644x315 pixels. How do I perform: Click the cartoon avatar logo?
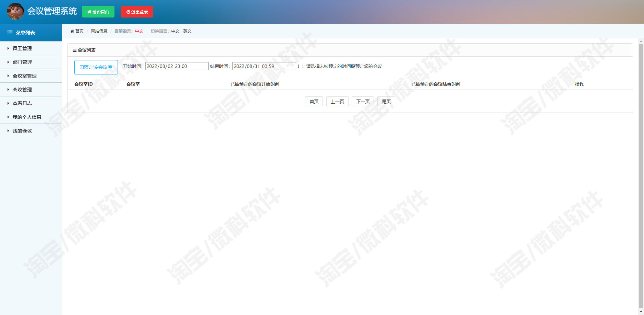coord(15,11)
